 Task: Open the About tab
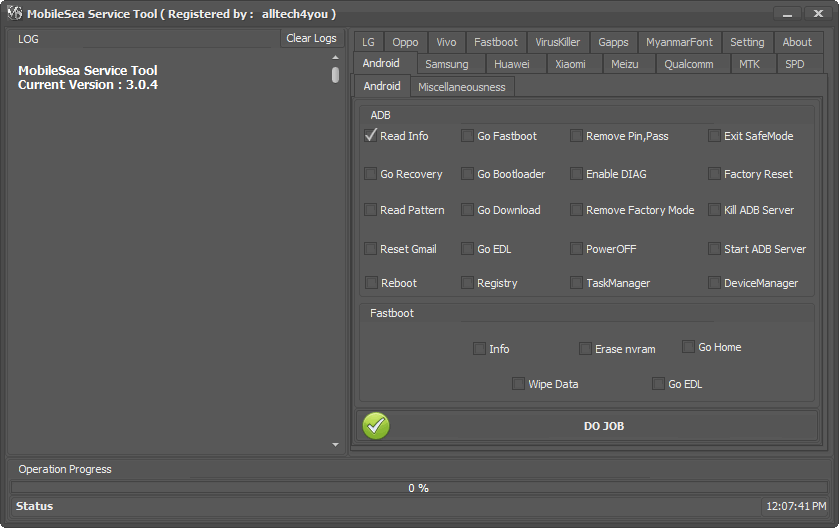[797, 42]
